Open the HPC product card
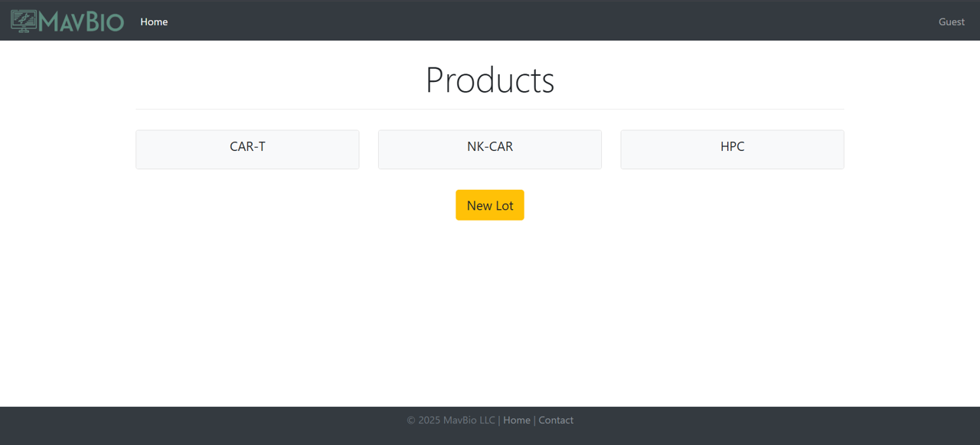The image size is (980, 445). point(732,149)
